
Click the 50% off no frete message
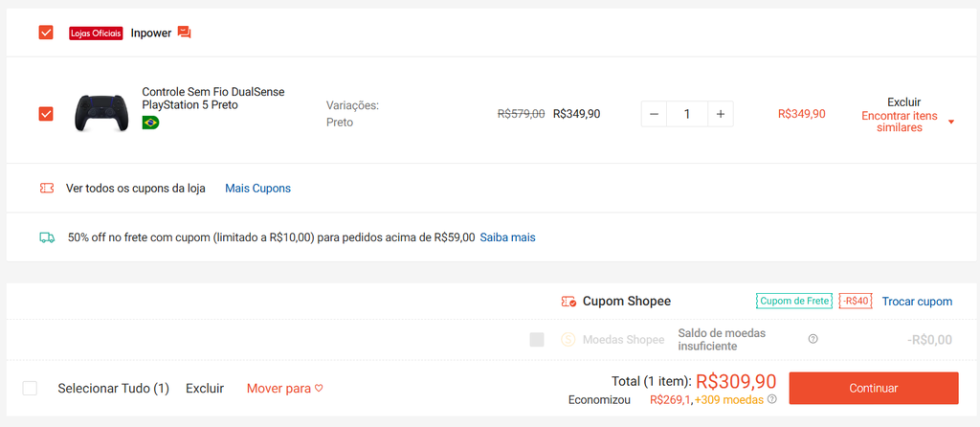[271, 237]
